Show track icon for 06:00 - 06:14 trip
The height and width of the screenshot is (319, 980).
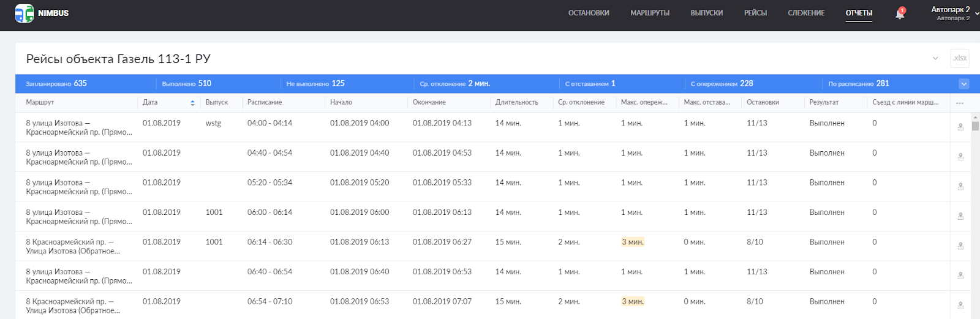coord(960,216)
